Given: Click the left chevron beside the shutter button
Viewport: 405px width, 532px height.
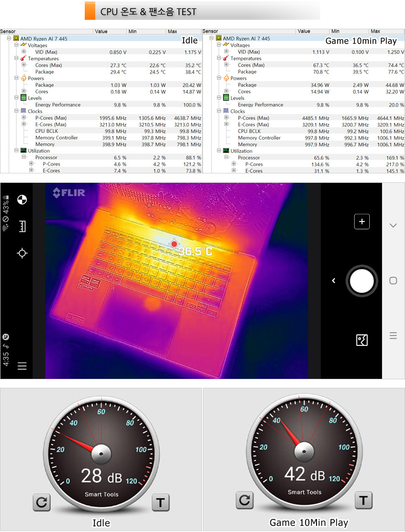Looking at the screenshot, I should click(333, 281).
